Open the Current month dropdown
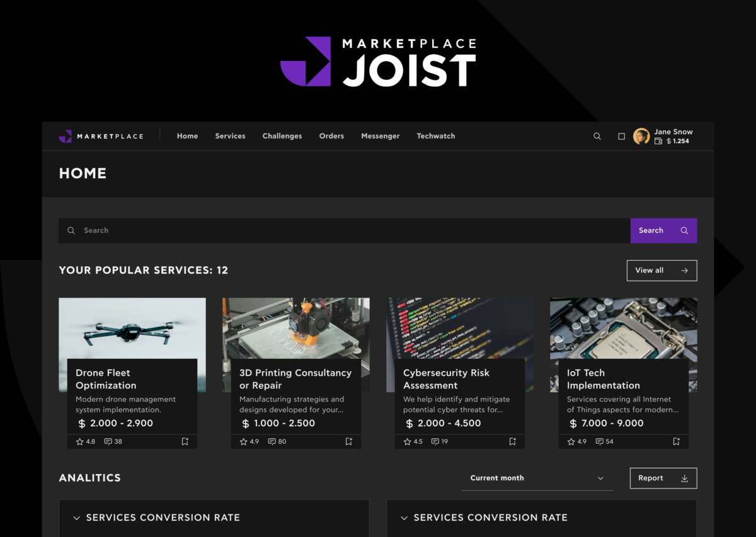 tap(536, 478)
